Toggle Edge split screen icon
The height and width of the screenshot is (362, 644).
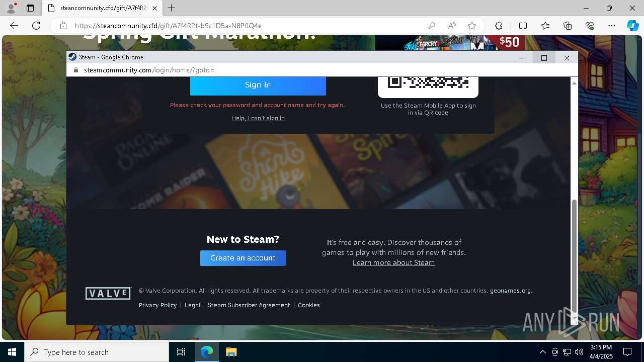click(x=523, y=26)
